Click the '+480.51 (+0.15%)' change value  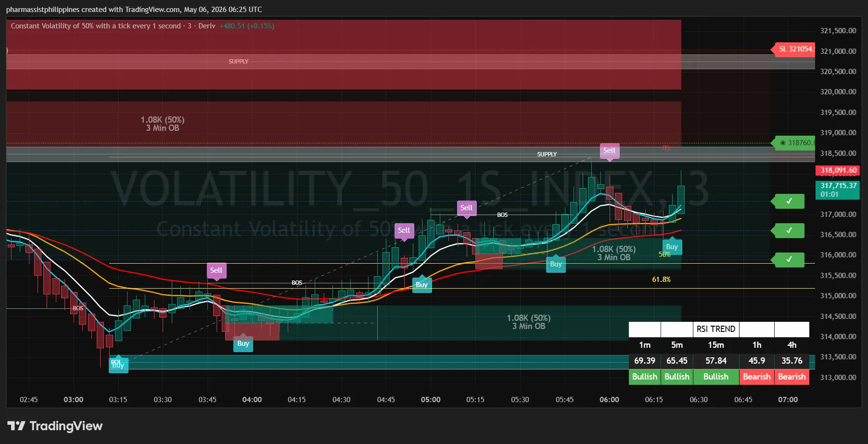coord(247,26)
